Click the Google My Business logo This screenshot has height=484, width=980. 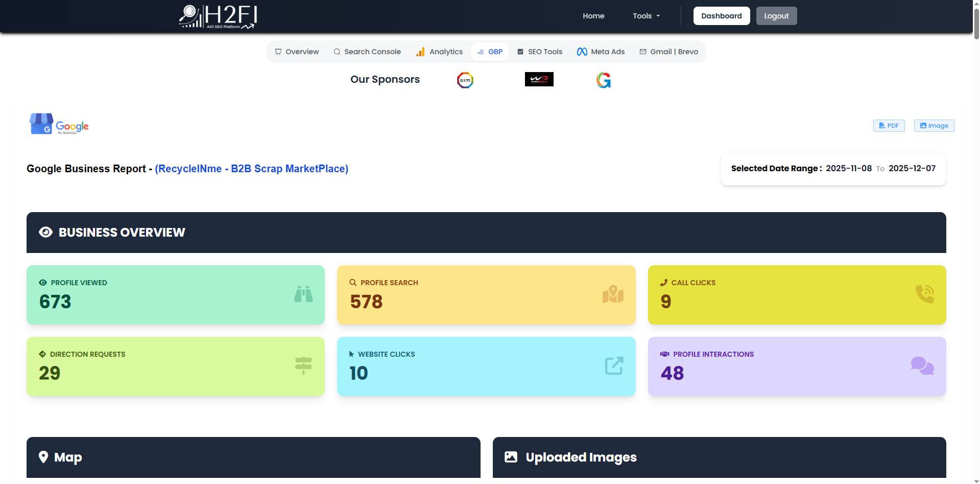[58, 124]
